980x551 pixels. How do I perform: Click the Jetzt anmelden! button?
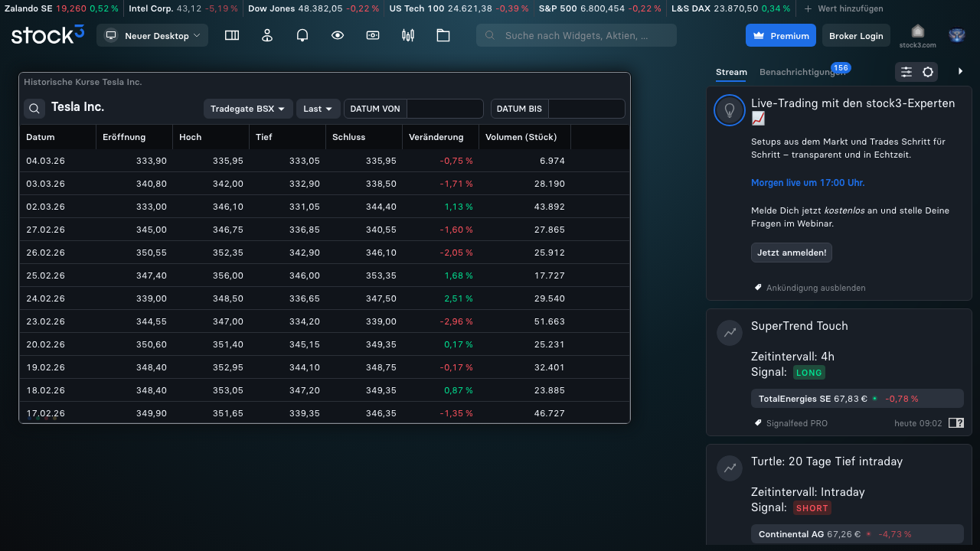coord(792,253)
